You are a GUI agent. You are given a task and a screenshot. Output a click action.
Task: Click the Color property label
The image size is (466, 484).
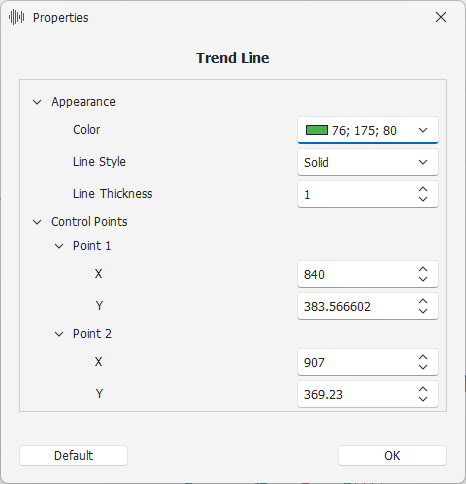(86, 130)
